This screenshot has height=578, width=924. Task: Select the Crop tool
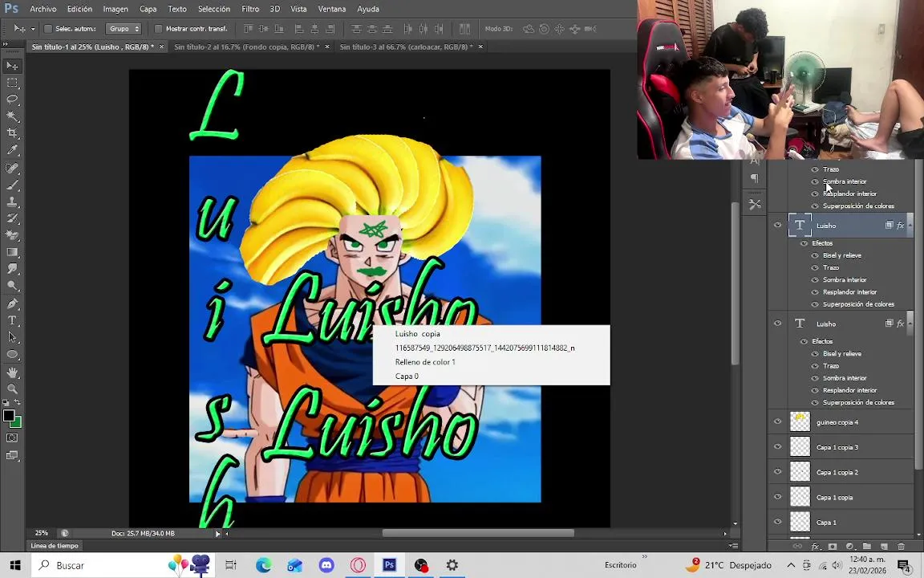(x=12, y=133)
